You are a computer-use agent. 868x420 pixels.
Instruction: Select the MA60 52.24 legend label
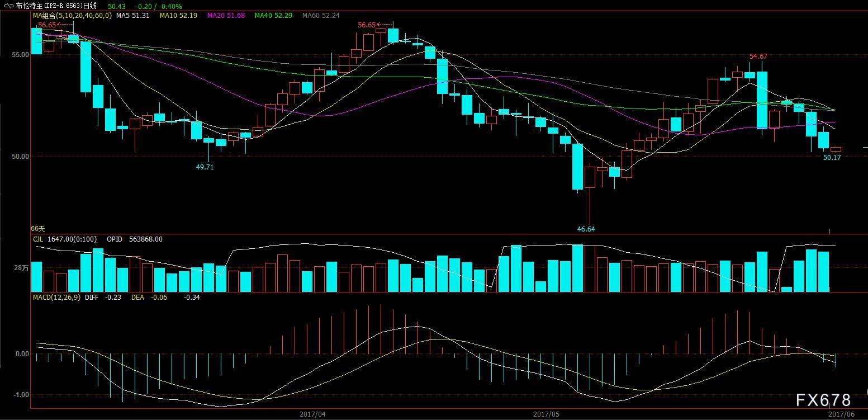coord(321,16)
